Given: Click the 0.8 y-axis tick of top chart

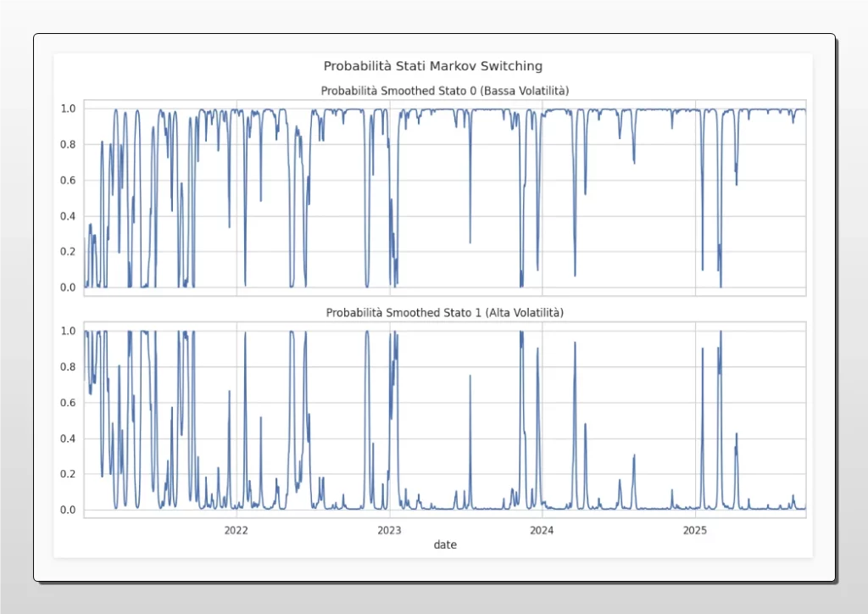Looking at the screenshot, I should click(68, 145).
